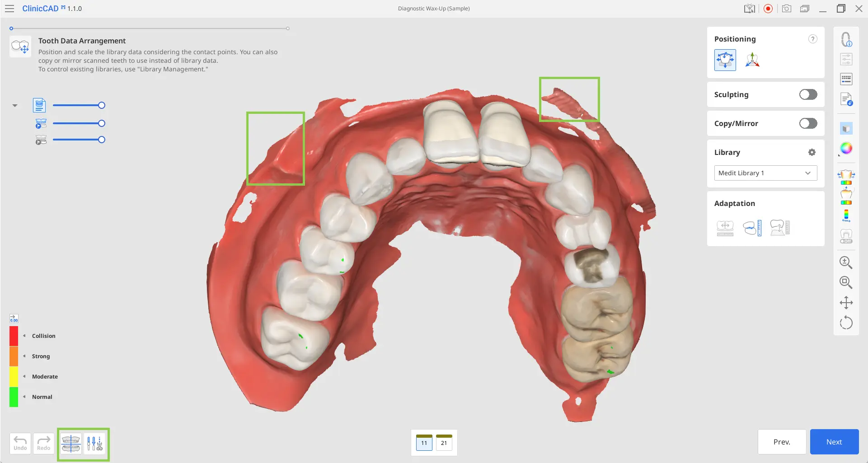Click the vertical color scale deviation icon

[x=846, y=216]
